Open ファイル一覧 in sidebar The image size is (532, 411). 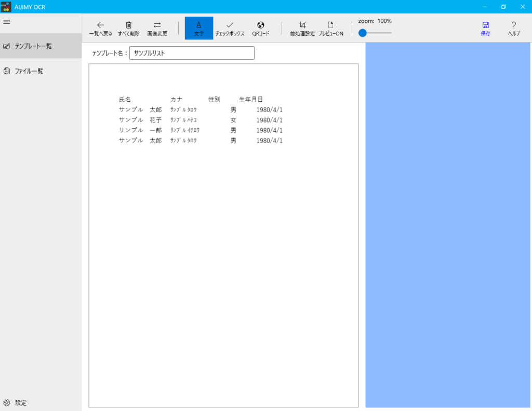click(41, 71)
